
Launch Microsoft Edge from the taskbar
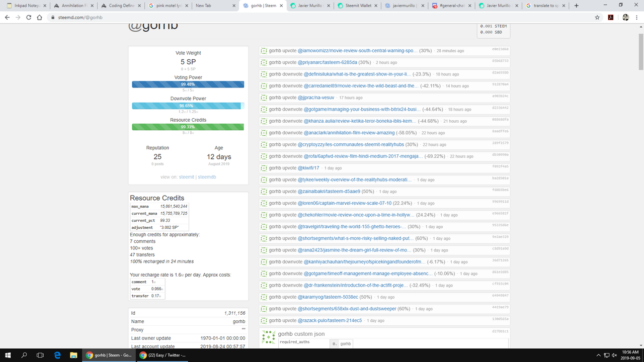(57, 355)
